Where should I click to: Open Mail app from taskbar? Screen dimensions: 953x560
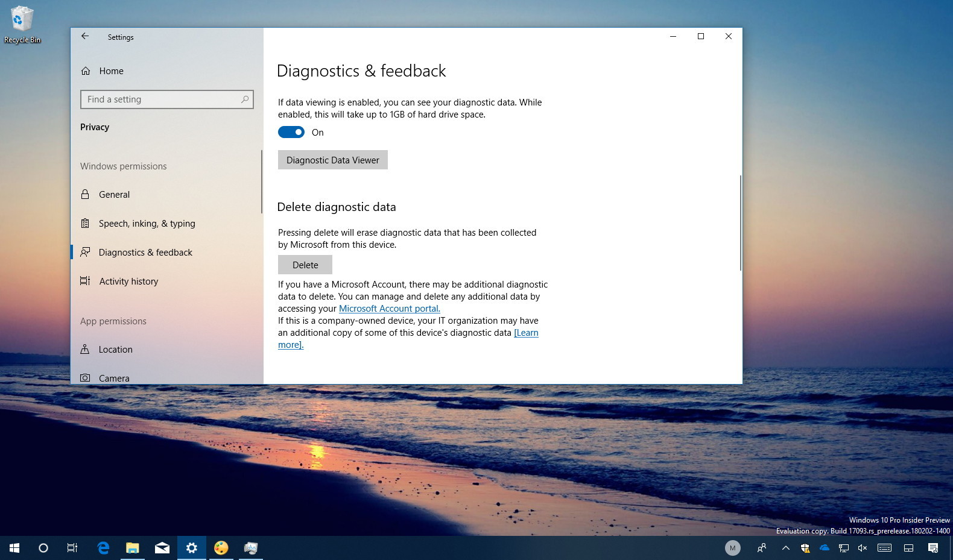point(162,548)
